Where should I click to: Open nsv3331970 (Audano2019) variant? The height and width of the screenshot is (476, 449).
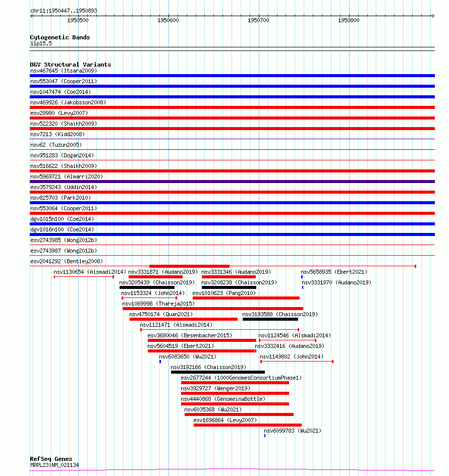[x=336, y=282]
